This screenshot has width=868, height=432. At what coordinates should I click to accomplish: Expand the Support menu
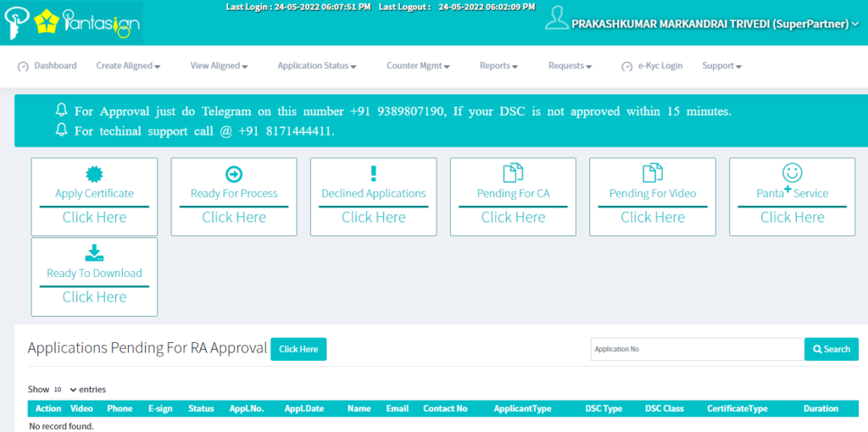722,66
